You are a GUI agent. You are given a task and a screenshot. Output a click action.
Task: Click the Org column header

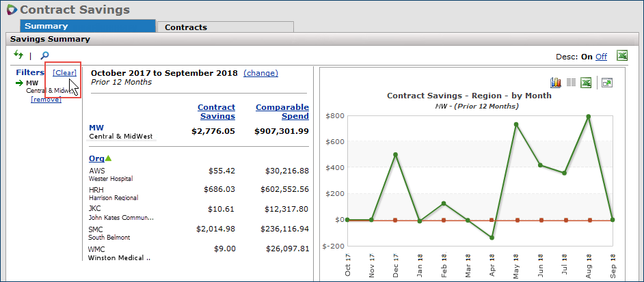click(96, 158)
